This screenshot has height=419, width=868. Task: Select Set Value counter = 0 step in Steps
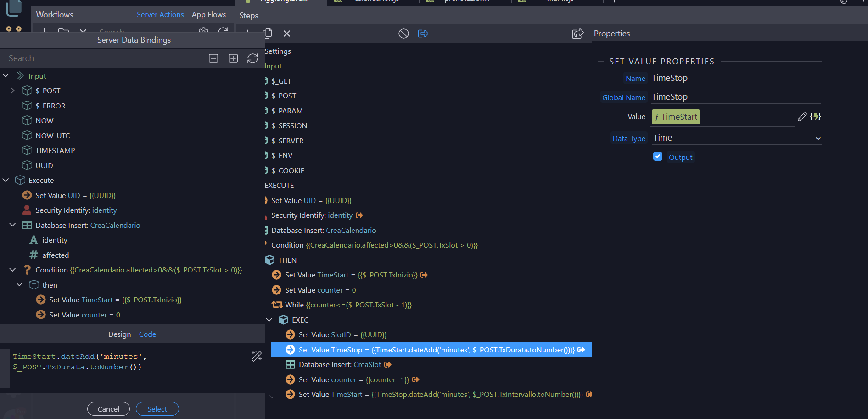[x=320, y=290]
